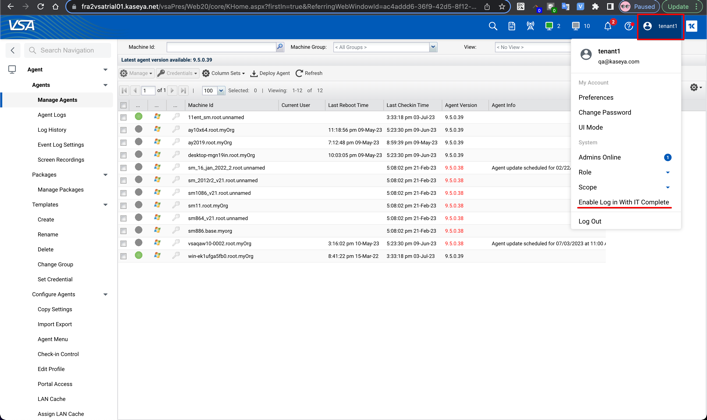Click the help question mark icon
The height and width of the screenshot is (420, 707).
coord(629,26)
